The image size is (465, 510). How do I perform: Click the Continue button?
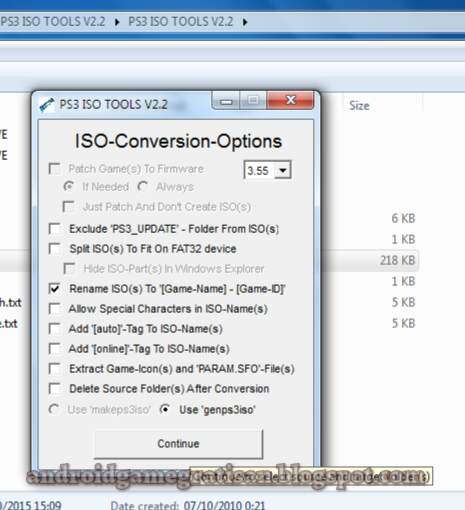178,444
